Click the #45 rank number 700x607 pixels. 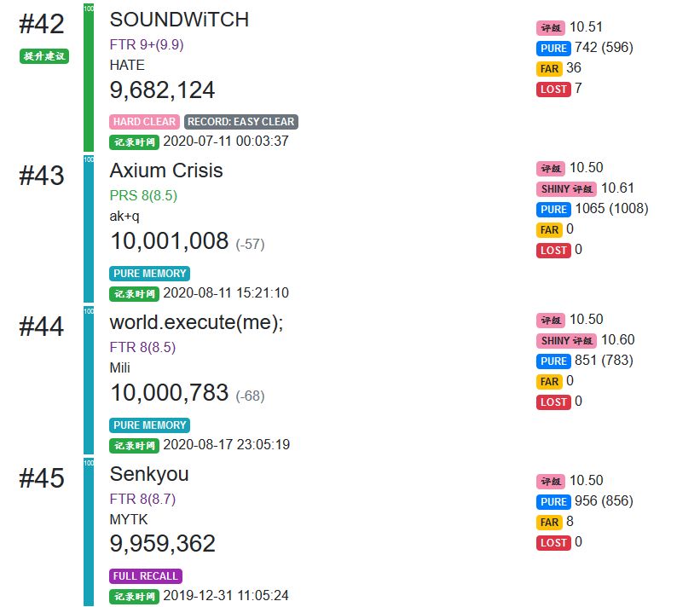tap(42, 478)
